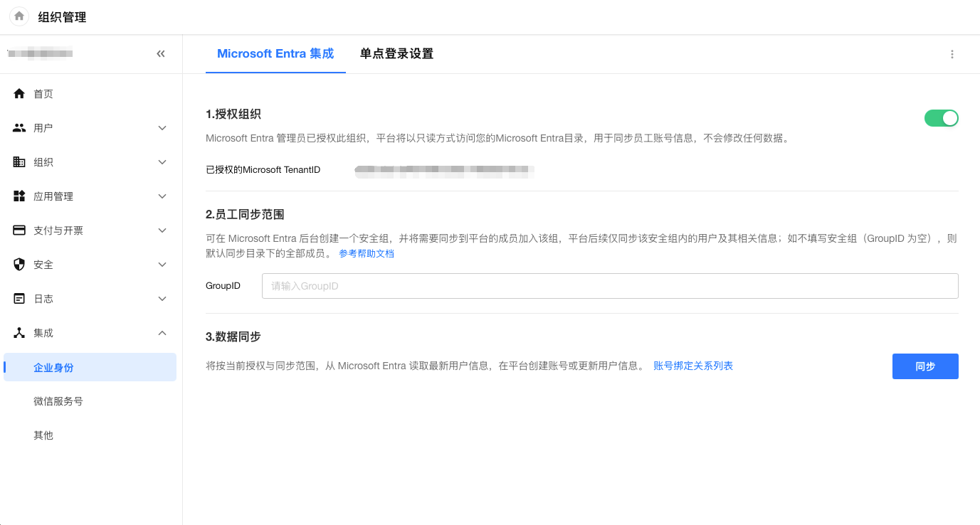Viewport: 980px width, 525px height.
Task: Expand the 日志 menu chevron
Action: (x=162, y=299)
